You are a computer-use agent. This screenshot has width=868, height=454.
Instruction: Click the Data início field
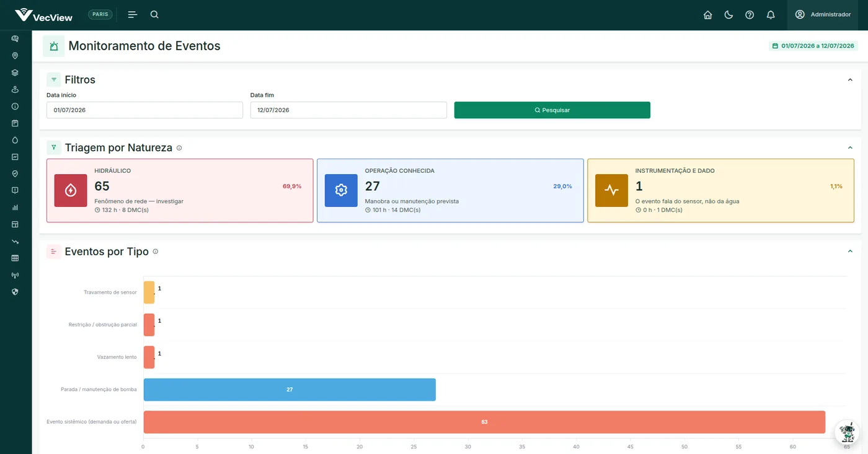pyautogui.click(x=144, y=110)
